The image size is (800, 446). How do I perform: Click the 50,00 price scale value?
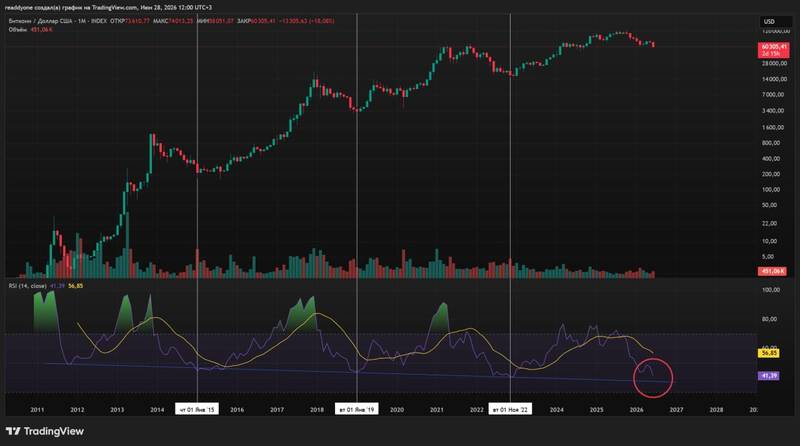[x=770, y=205]
